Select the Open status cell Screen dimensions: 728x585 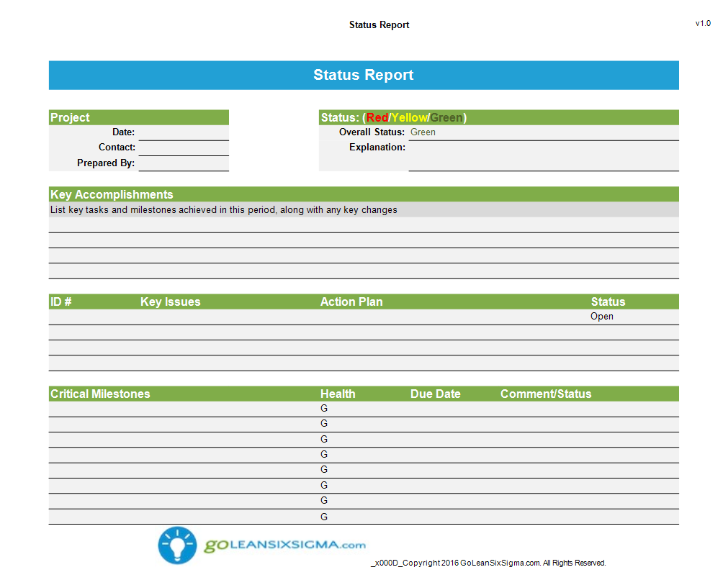634,317
